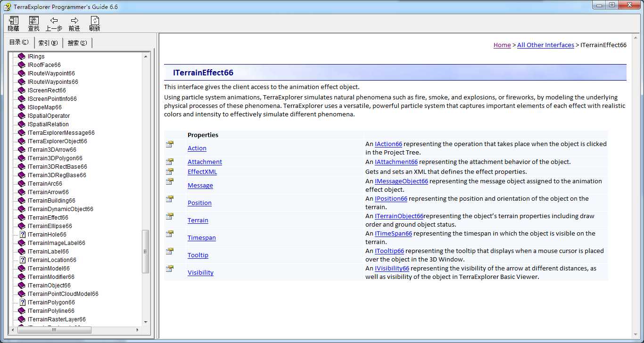Image resolution: width=644 pixels, height=343 pixels.
Task: Select ITerrainLabel66 in contents tree
Action: point(48,252)
